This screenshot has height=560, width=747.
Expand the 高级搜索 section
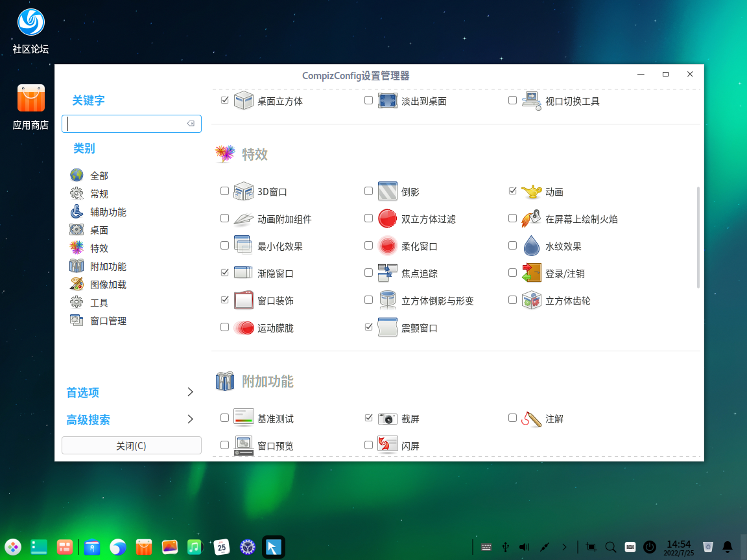[x=130, y=420]
